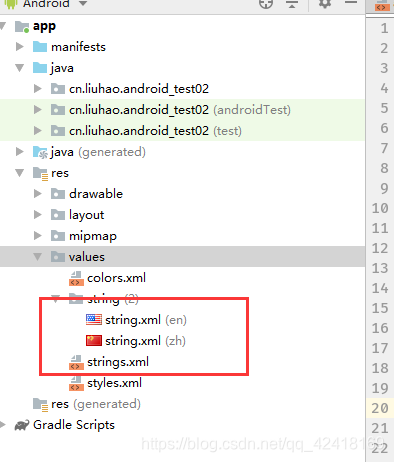Open colors.xml file
The width and height of the screenshot is (394, 462).
pyautogui.click(x=117, y=278)
